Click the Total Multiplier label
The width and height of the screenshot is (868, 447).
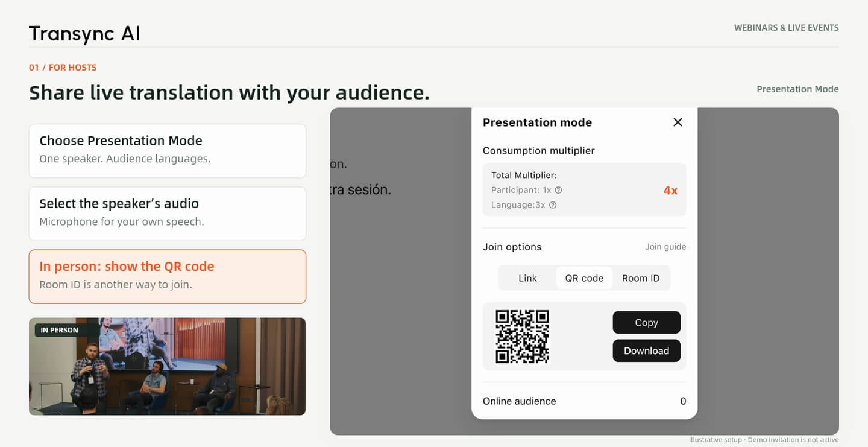click(x=524, y=176)
